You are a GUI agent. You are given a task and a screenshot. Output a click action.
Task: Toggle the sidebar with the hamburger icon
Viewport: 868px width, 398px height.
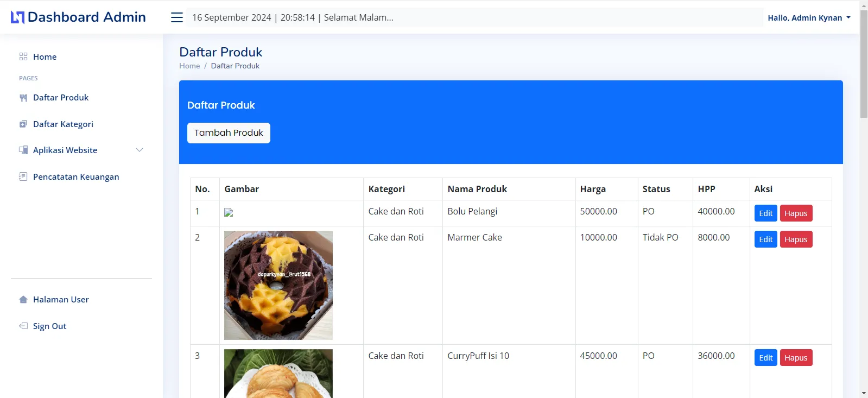coord(177,17)
